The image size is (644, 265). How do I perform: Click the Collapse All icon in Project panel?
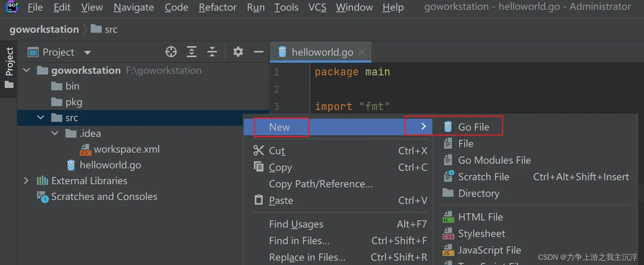(212, 52)
